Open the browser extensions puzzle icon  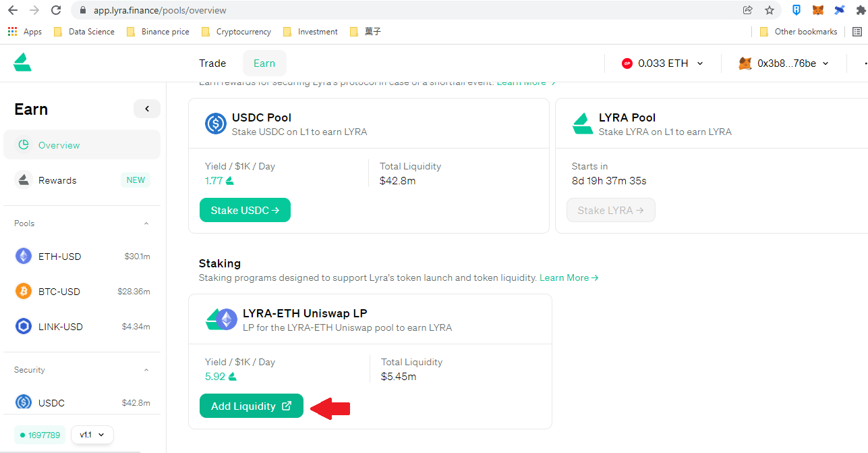click(860, 10)
